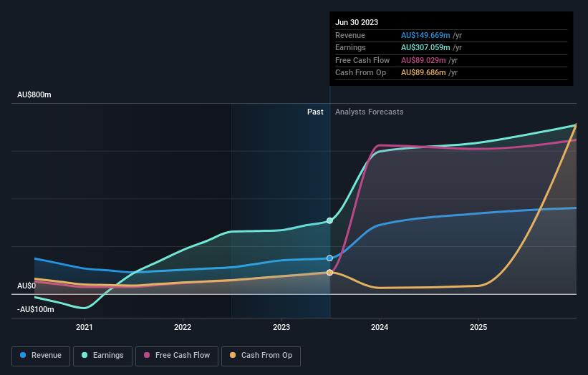Click the AU$0 y-axis label
Image resolution: width=588 pixels, height=375 pixels.
coord(26,286)
